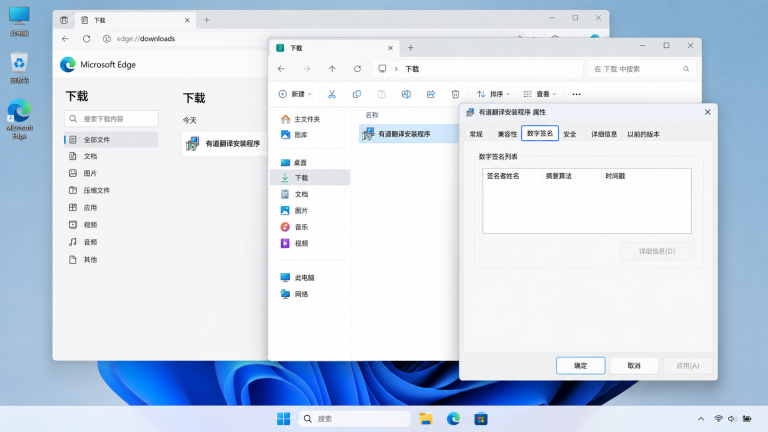Select the 数字签名 tab
768x432 pixels.
click(x=540, y=133)
